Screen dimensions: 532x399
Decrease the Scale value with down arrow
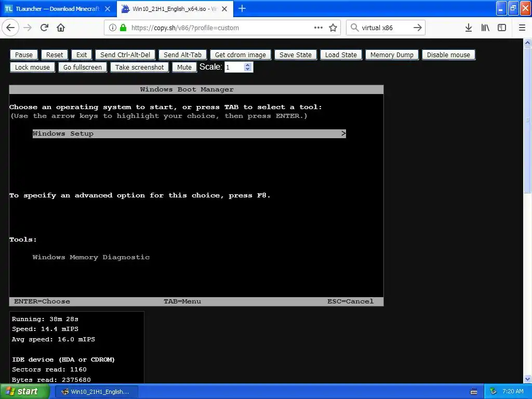coord(248,70)
